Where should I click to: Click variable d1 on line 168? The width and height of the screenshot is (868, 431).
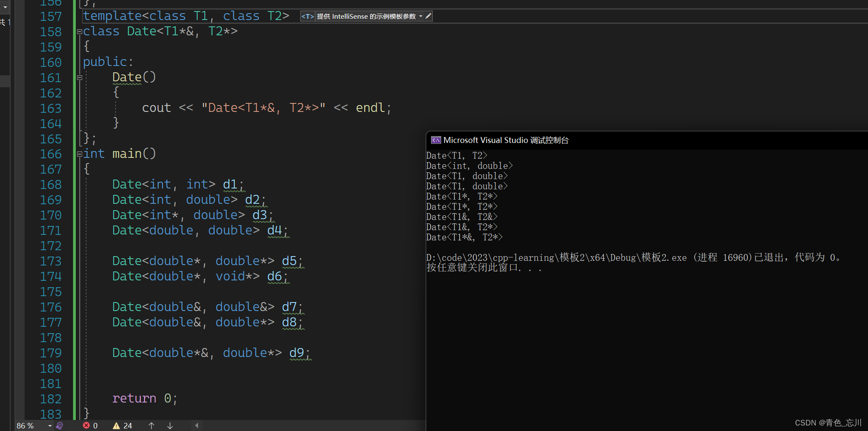tap(230, 184)
